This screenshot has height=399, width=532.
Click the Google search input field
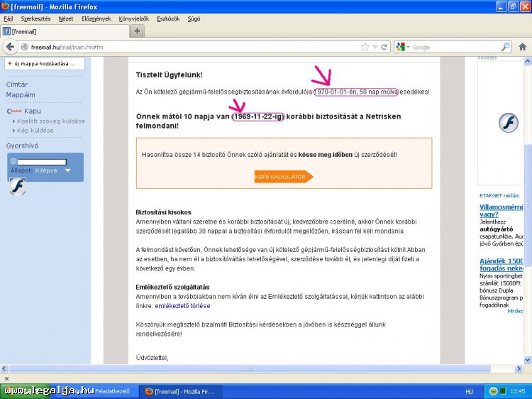(454, 47)
